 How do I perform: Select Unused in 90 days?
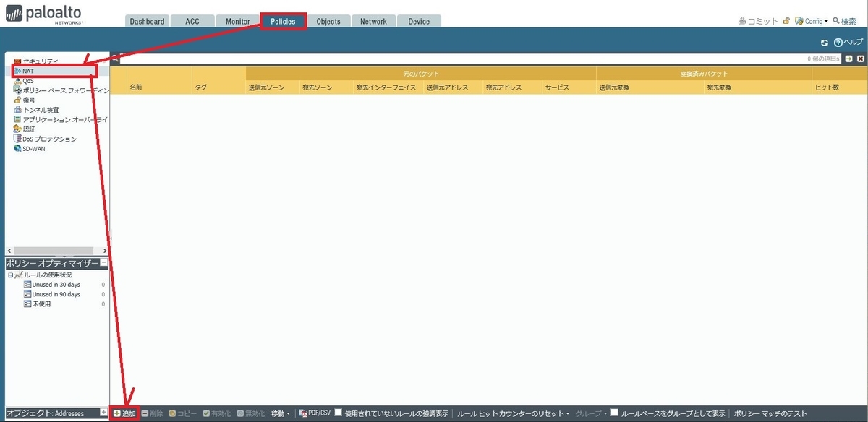[52, 294]
